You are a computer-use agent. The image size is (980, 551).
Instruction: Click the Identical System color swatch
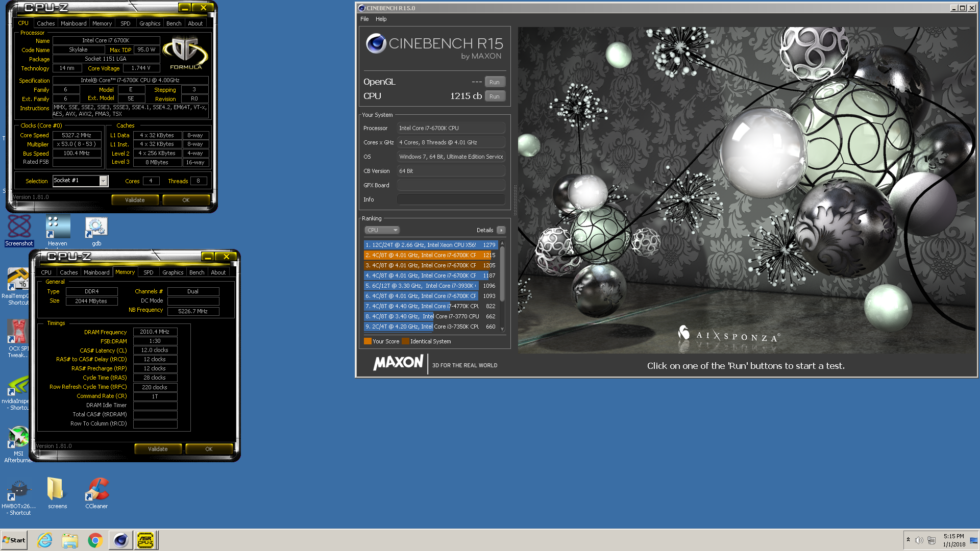405,341
